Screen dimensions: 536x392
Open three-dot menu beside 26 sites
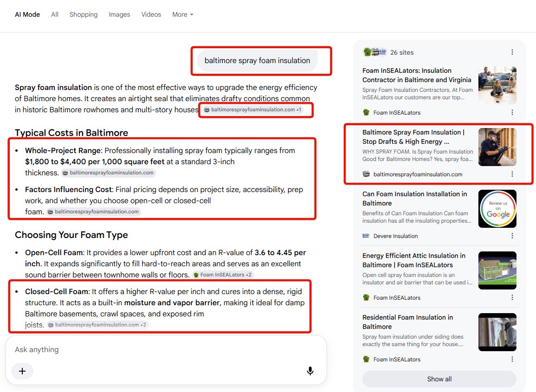tap(512, 52)
